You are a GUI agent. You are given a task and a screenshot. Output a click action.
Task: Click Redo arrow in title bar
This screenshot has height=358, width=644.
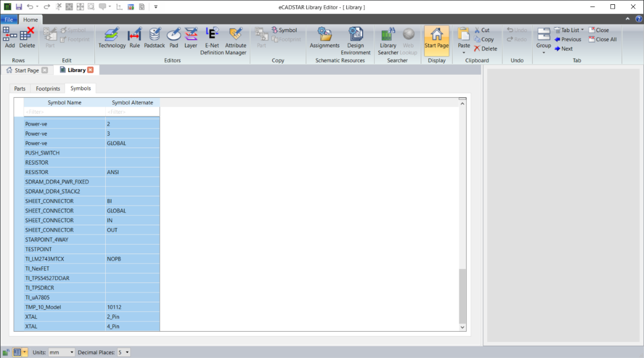tap(47, 6)
